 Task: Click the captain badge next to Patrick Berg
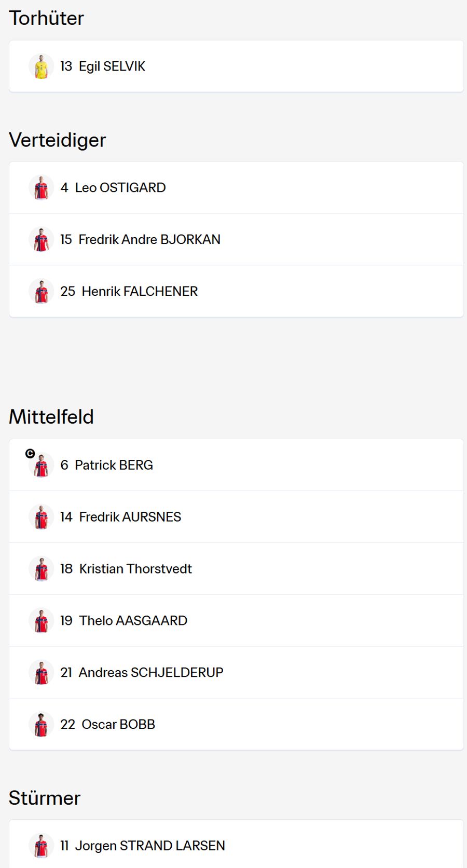30,454
